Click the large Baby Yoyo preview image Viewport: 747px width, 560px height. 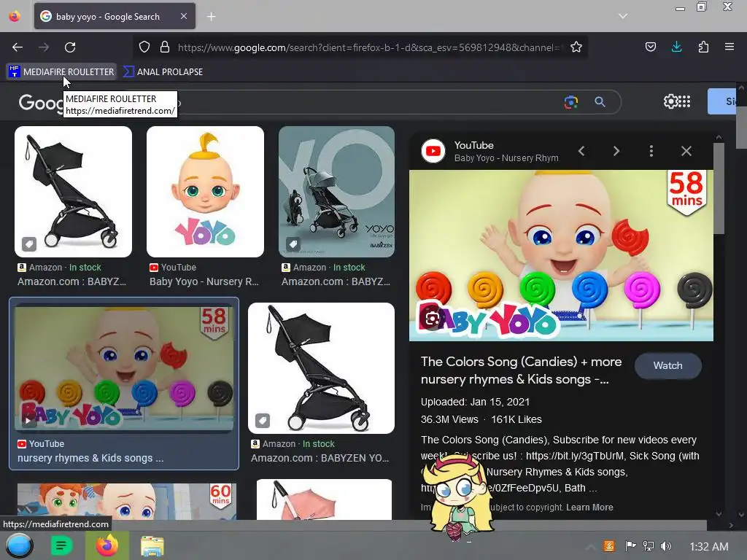[561, 256]
